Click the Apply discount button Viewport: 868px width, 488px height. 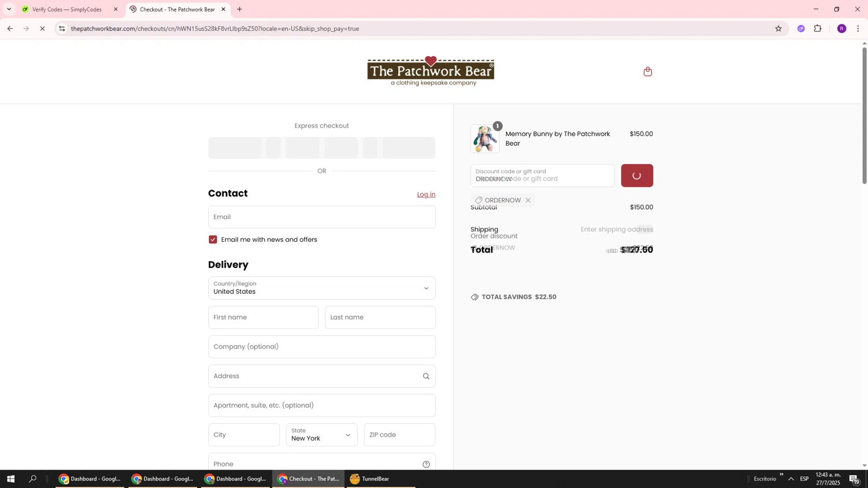[x=637, y=176]
